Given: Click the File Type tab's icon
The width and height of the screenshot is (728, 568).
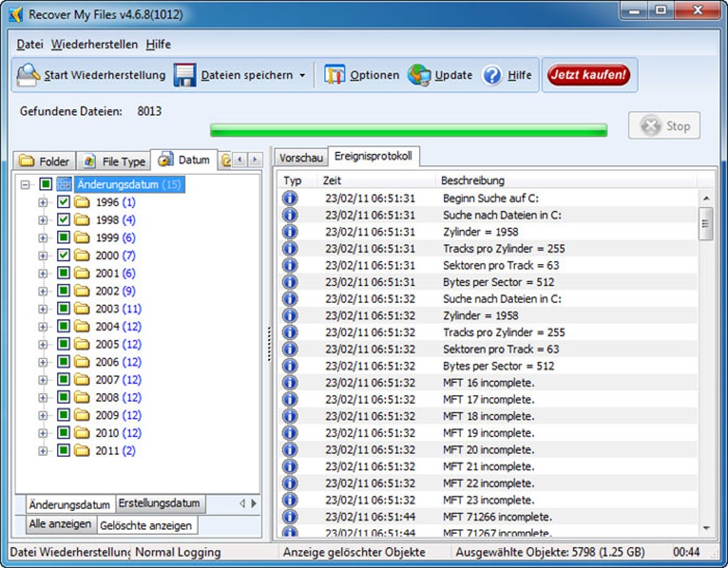Looking at the screenshot, I should [90, 161].
